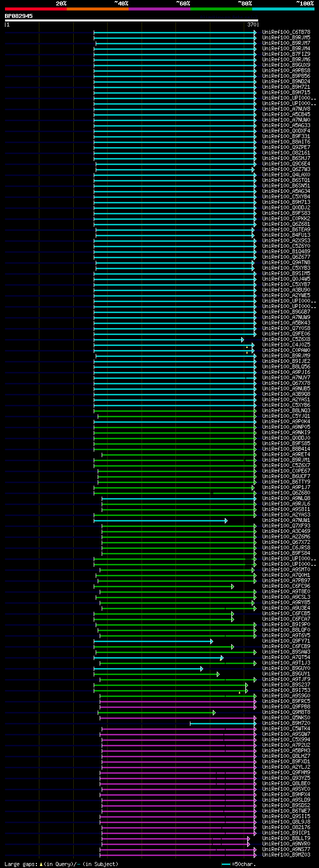319x868 pixels.
Task: Click the Large gaps legend text
Action: point(61,864)
